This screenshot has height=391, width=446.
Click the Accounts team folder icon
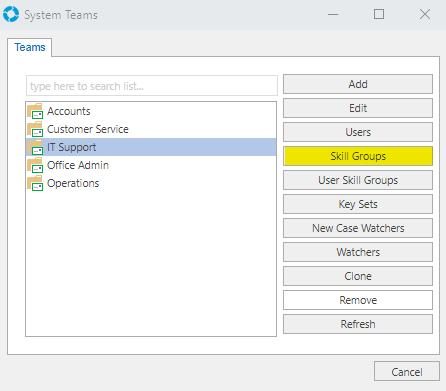[x=35, y=111]
